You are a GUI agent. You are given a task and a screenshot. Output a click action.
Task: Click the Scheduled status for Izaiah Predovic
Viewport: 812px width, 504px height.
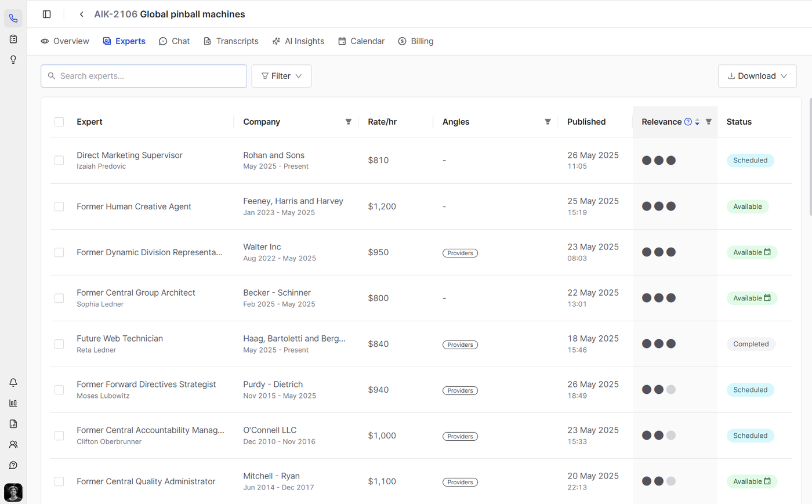(750, 161)
